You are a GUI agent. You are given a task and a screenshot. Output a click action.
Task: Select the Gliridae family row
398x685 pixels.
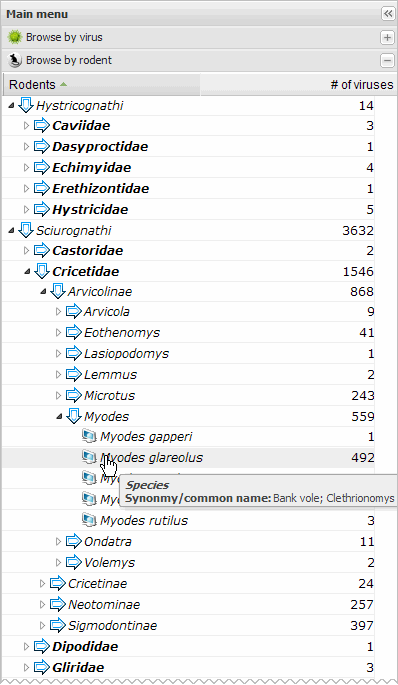[x=188, y=667]
